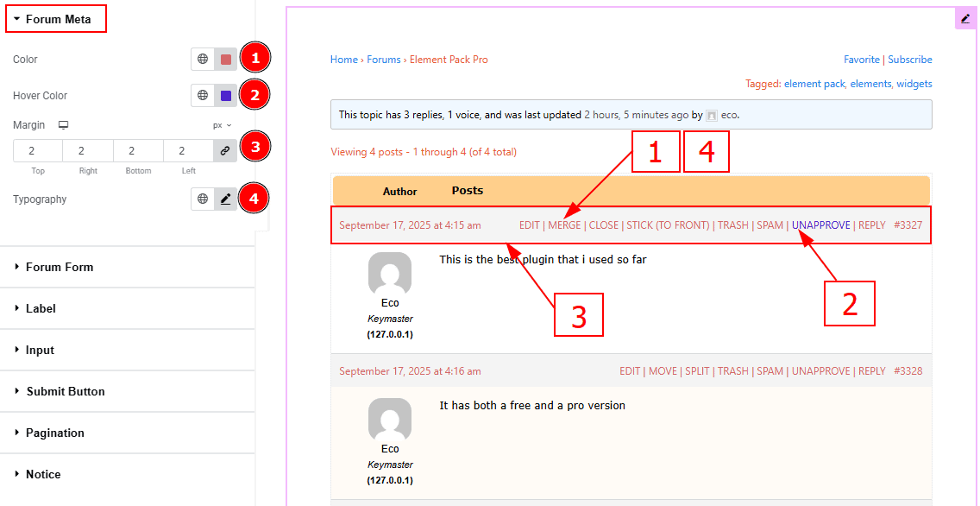The height and width of the screenshot is (506, 980).
Task: Open the 'element pack' tag
Action: 814,83
